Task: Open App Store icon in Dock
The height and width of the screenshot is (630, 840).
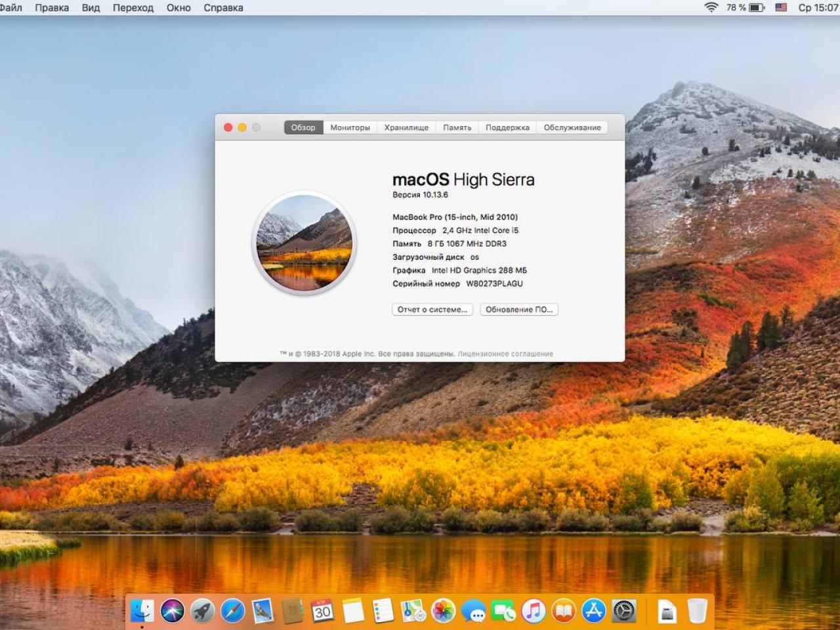Action: click(594, 611)
